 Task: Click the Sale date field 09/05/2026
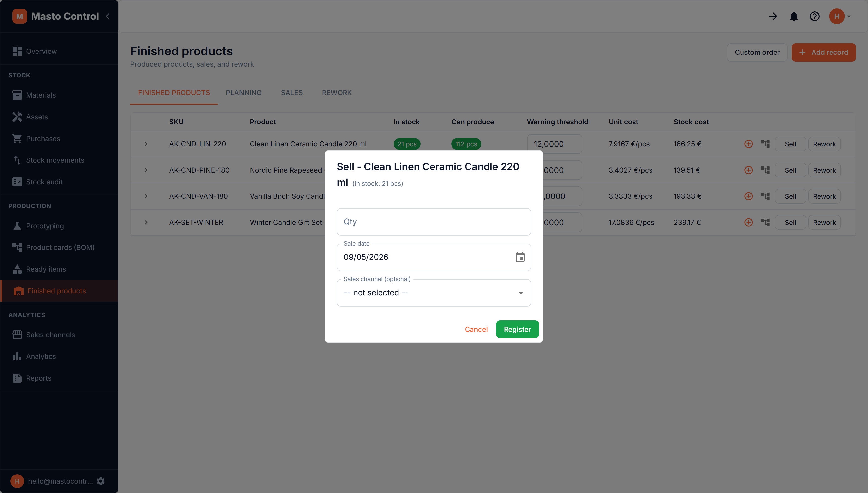(x=434, y=257)
